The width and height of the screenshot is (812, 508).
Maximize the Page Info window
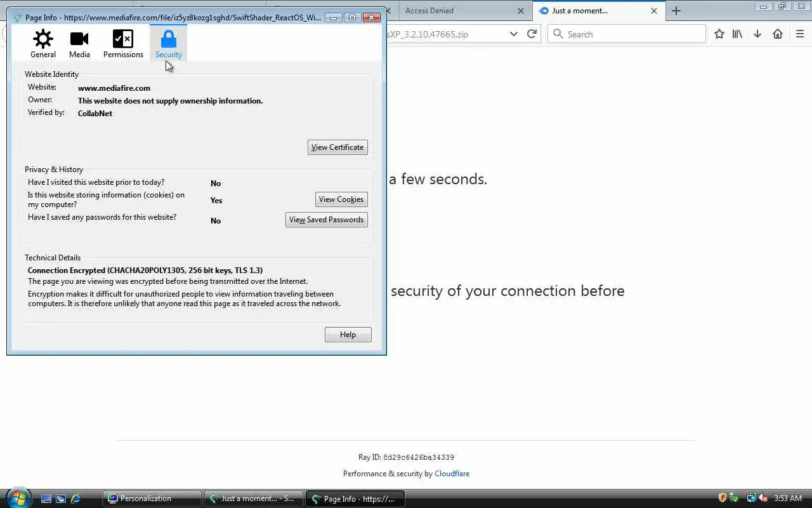pyautogui.click(x=352, y=18)
